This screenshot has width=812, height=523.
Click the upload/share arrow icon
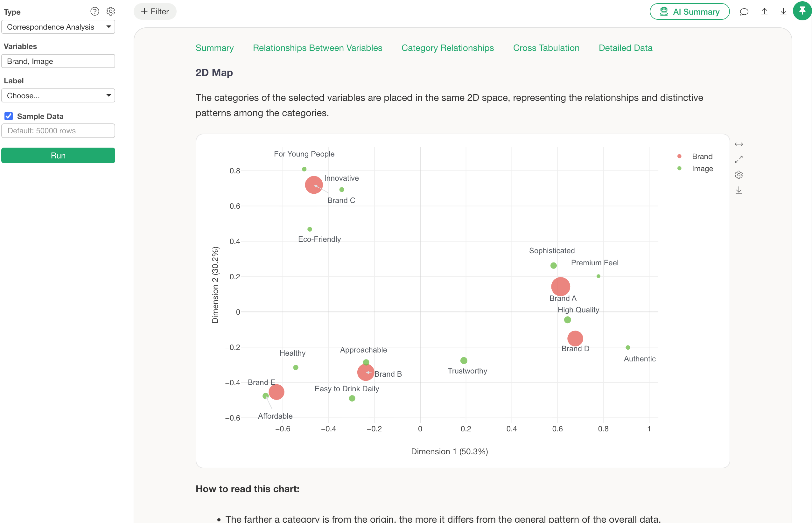point(764,12)
